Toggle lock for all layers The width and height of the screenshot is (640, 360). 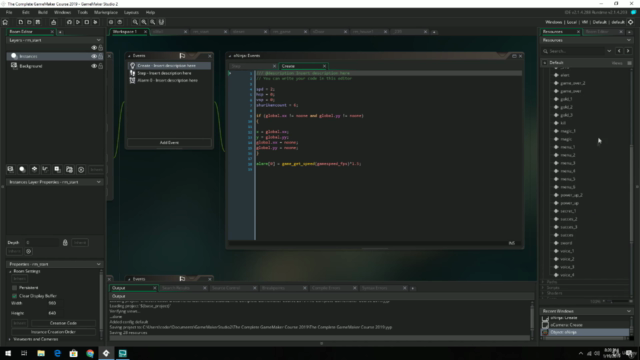[x=100, y=48]
